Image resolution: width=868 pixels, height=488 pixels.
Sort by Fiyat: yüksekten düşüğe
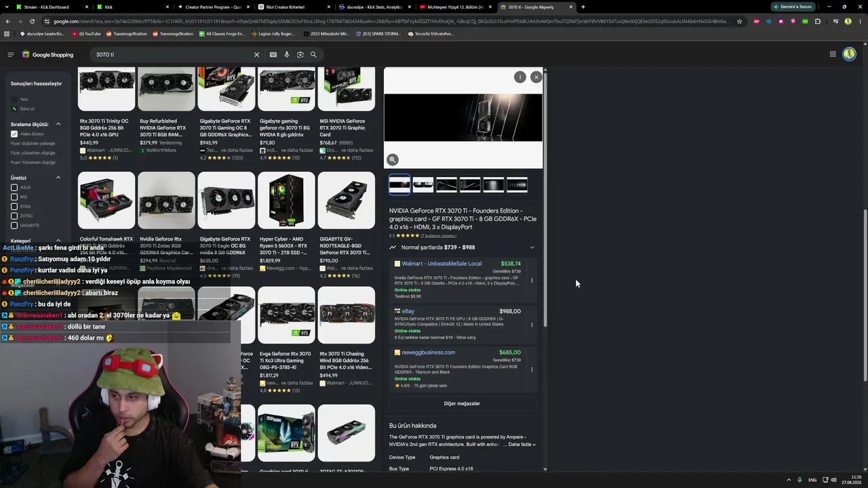pos(33,153)
